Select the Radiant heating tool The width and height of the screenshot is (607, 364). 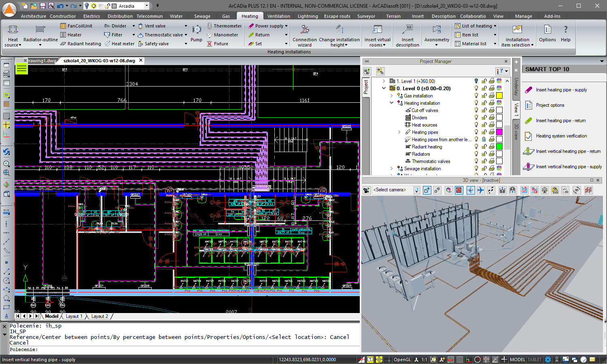point(81,43)
